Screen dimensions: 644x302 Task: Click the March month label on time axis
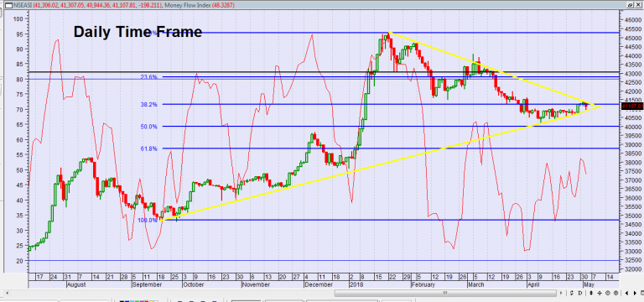pos(476,284)
